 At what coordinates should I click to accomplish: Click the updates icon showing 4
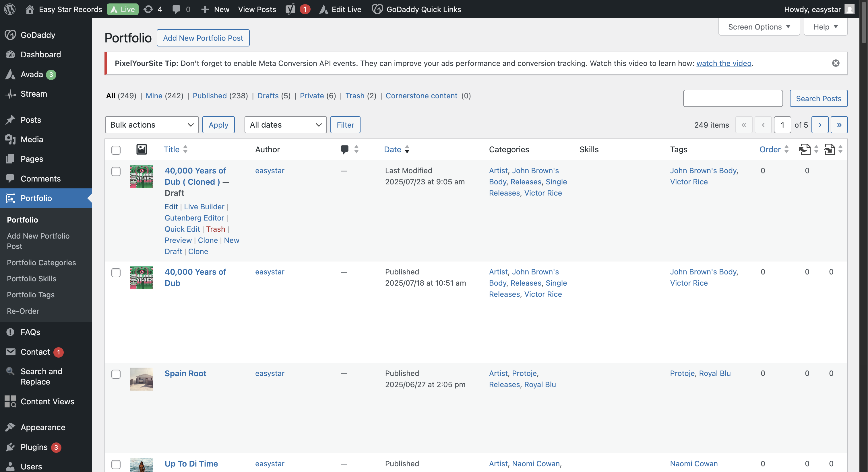[x=148, y=9]
